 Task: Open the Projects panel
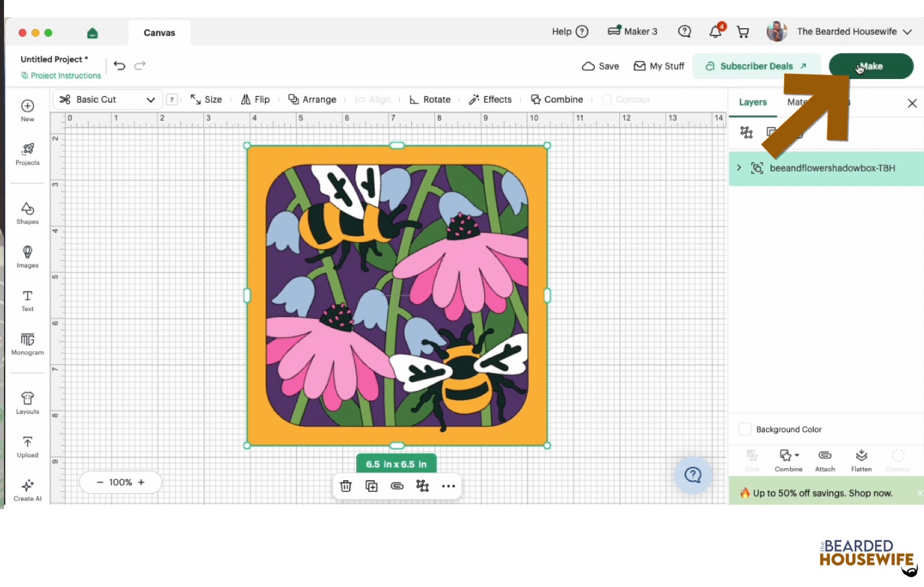coord(28,154)
